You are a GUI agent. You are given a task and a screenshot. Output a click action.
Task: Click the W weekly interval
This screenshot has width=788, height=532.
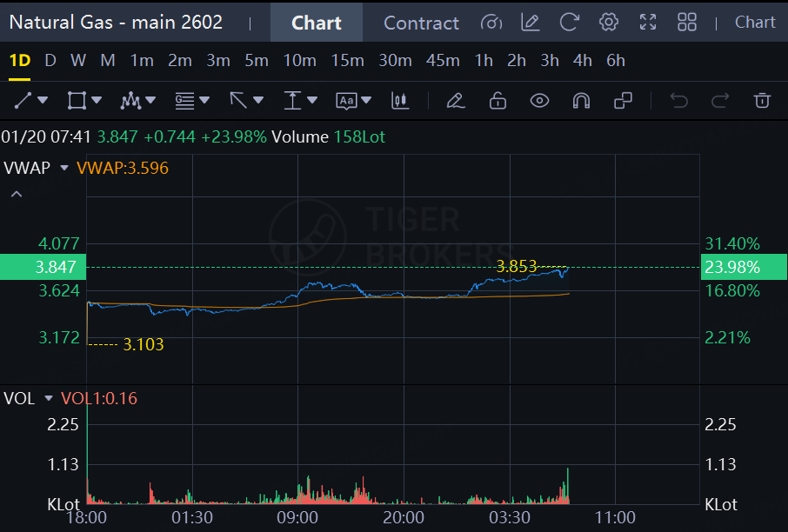pyautogui.click(x=78, y=61)
